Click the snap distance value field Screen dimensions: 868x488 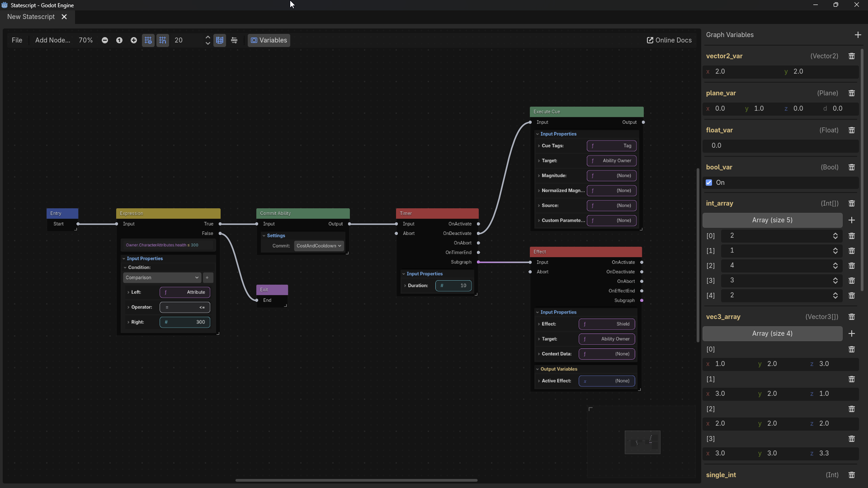point(188,40)
